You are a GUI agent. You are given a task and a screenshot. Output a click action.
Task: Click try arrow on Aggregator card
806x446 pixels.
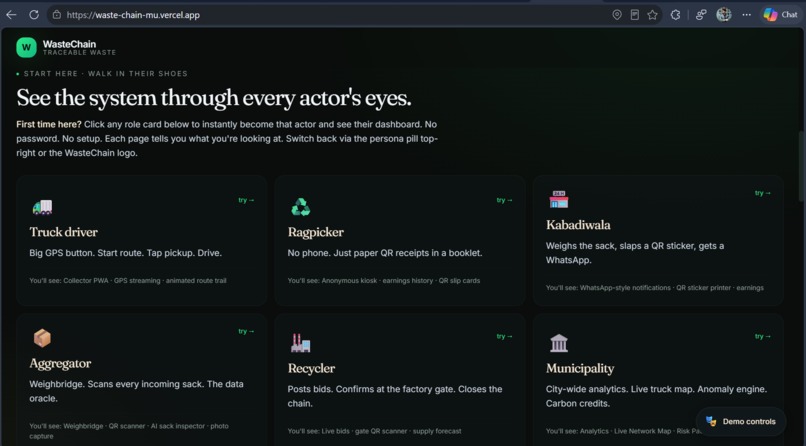click(246, 331)
